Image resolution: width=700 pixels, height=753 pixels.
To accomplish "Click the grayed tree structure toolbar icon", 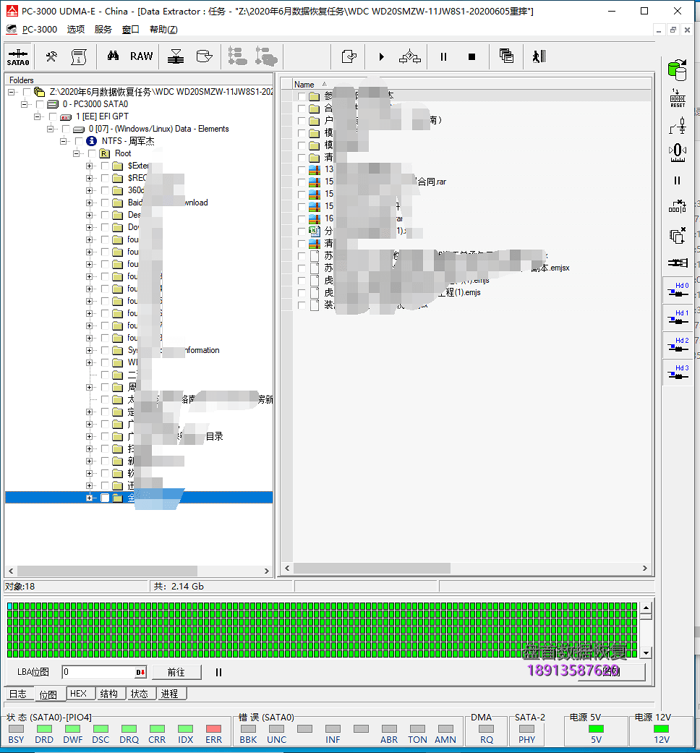I will pyautogui.click(x=237, y=56).
